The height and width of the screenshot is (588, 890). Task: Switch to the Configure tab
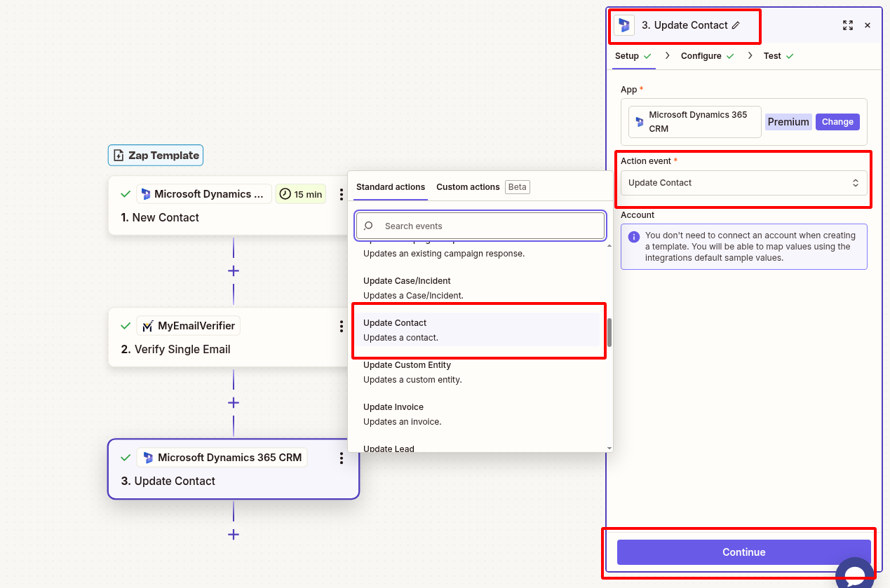click(x=702, y=55)
